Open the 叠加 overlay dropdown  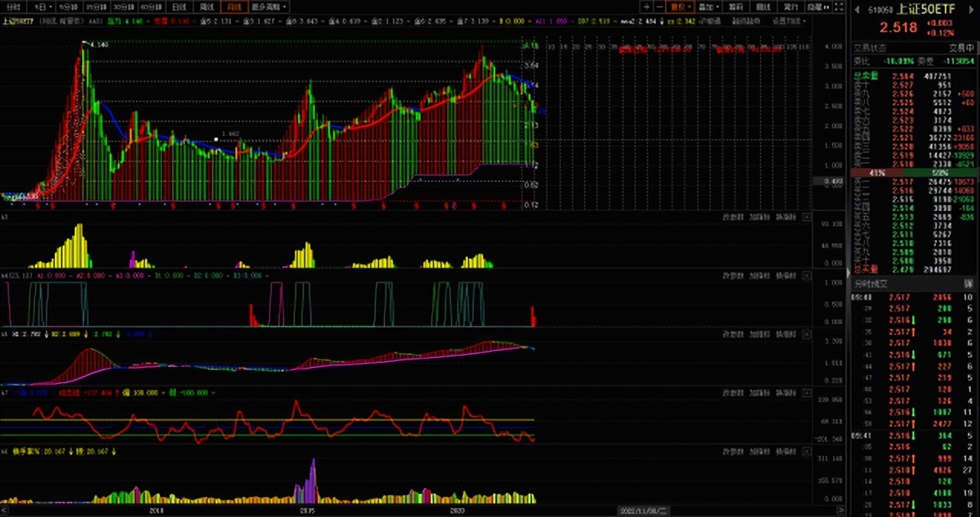coord(709,6)
